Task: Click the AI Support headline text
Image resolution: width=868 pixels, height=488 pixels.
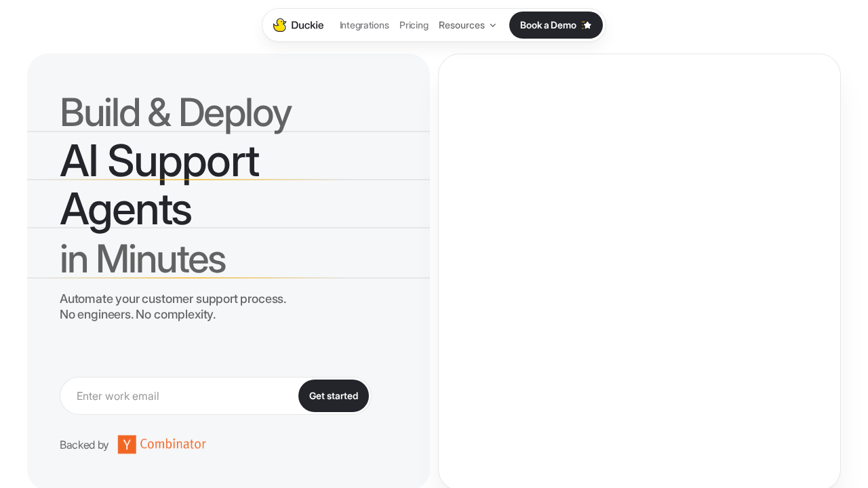Action: 159,161
